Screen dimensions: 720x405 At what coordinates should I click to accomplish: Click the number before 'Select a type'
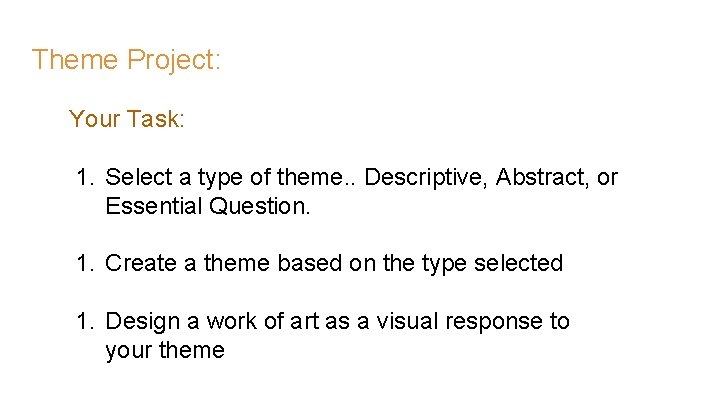[x=84, y=178]
